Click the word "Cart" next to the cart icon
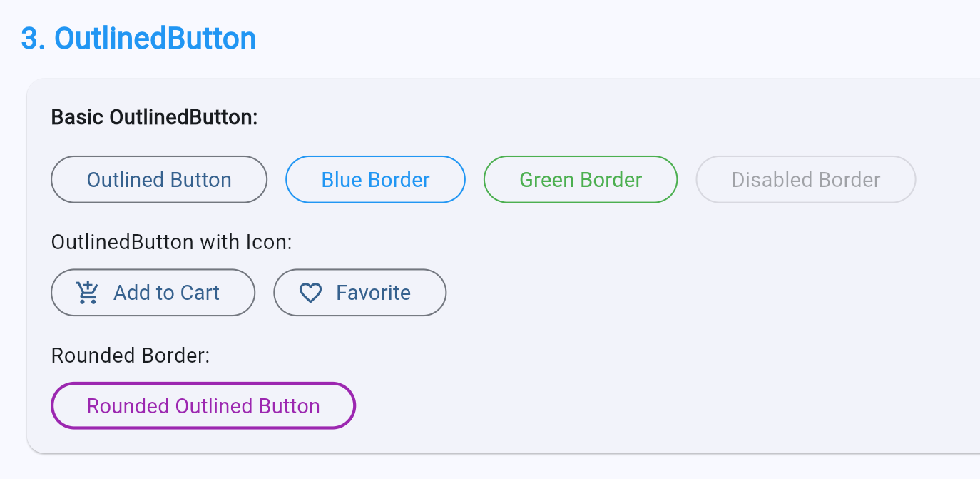The width and height of the screenshot is (980, 479). pos(200,293)
